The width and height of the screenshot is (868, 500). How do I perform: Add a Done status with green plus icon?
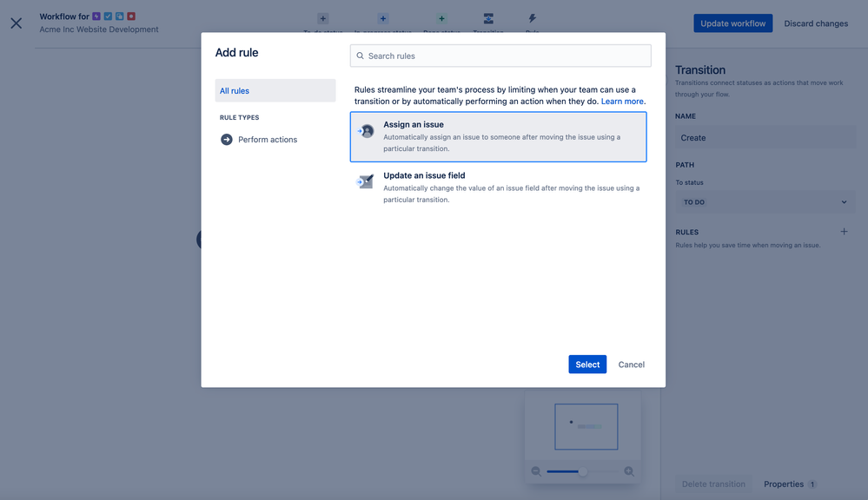click(441, 19)
